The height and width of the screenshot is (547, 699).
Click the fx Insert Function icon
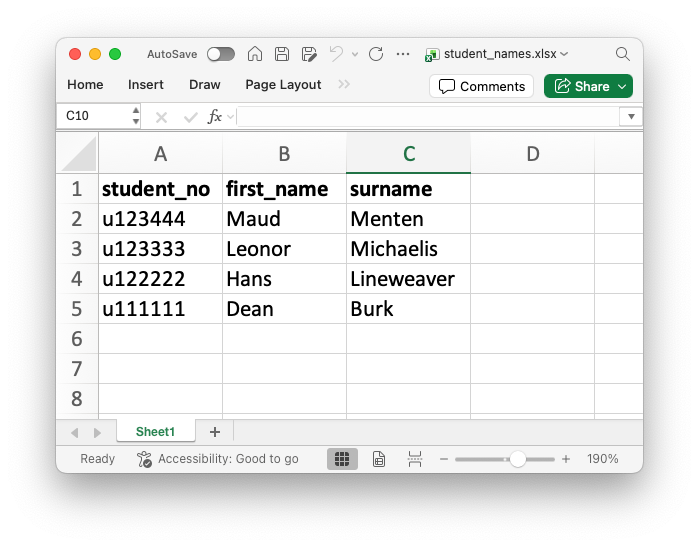coord(215,116)
